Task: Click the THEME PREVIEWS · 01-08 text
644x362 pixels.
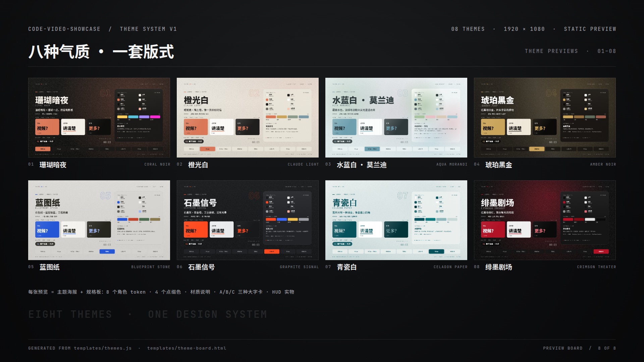Action: point(571,51)
